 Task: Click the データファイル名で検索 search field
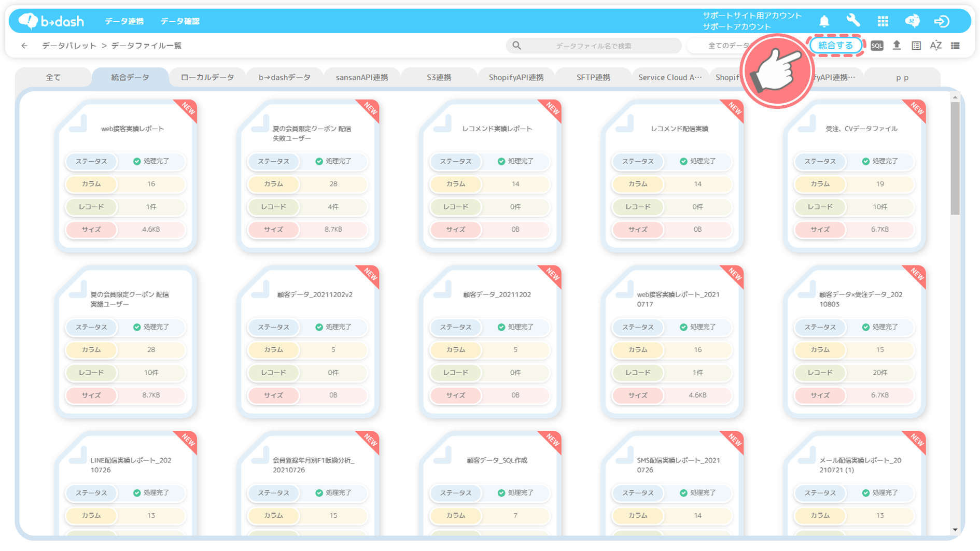pos(594,46)
